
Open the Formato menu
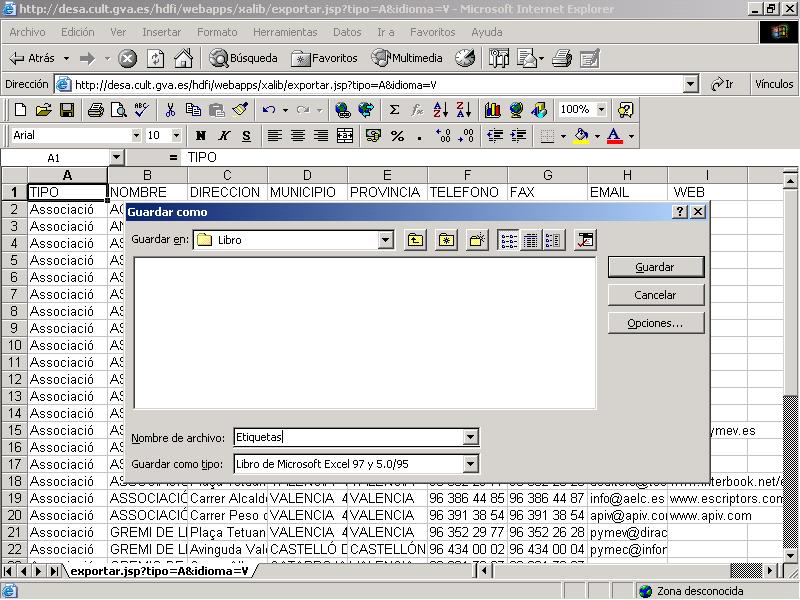point(217,32)
